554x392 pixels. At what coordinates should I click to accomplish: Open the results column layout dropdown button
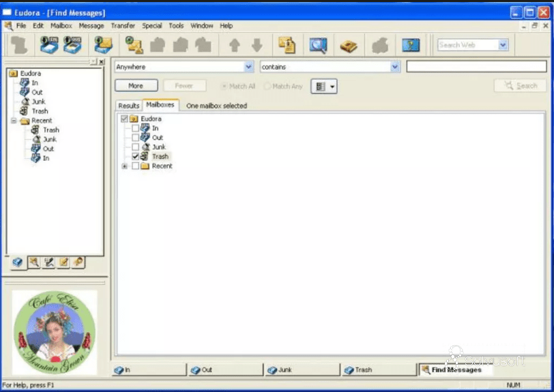[x=324, y=87]
